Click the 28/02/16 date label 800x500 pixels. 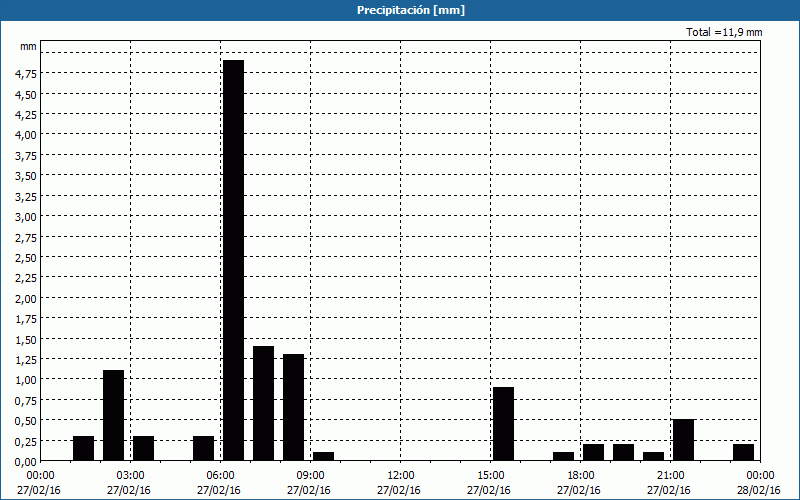coord(759,491)
